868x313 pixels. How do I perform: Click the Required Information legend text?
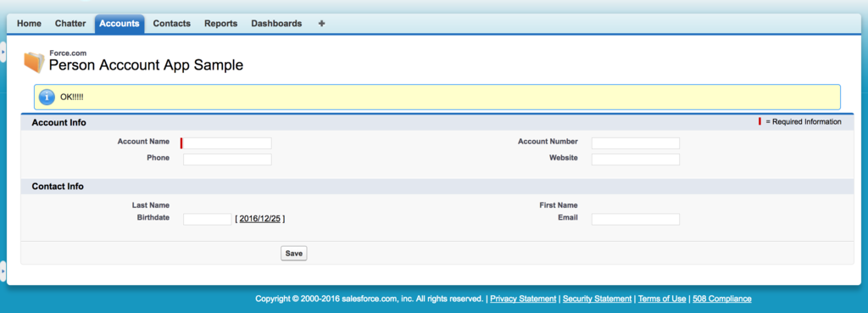(x=804, y=122)
